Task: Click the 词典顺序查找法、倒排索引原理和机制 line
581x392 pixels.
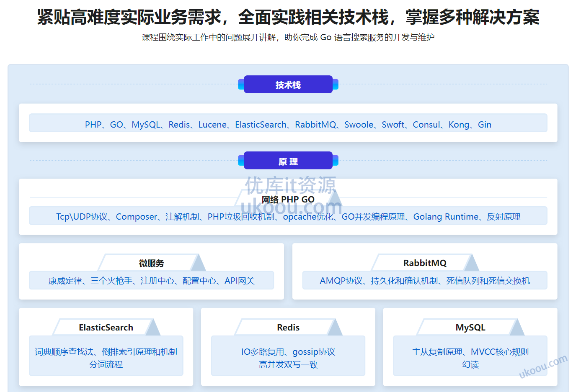Action: point(106,352)
